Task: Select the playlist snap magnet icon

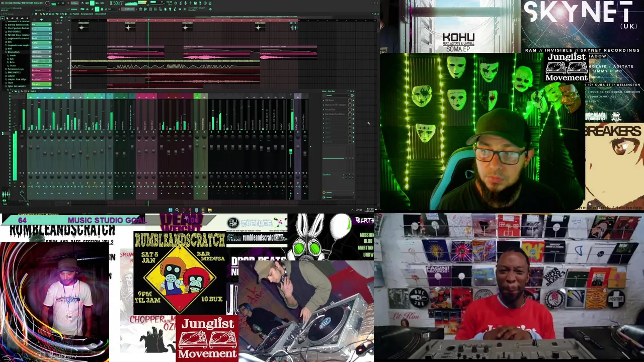Action: click(x=36, y=14)
